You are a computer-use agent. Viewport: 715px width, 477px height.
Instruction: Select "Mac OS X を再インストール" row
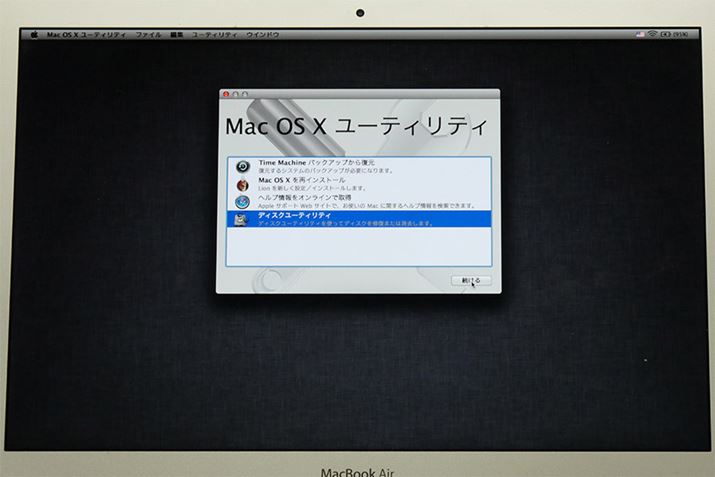tap(359, 184)
